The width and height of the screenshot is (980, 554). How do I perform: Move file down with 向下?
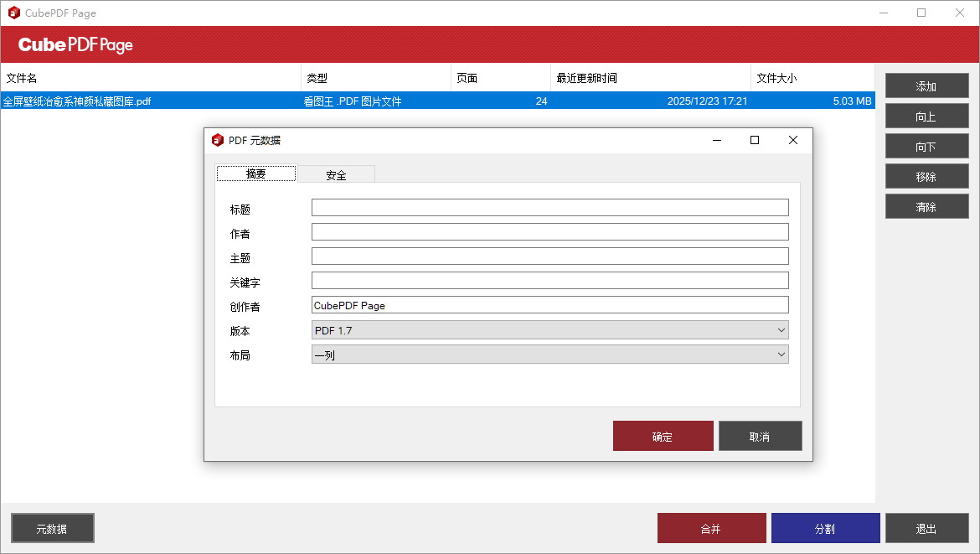click(x=927, y=147)
